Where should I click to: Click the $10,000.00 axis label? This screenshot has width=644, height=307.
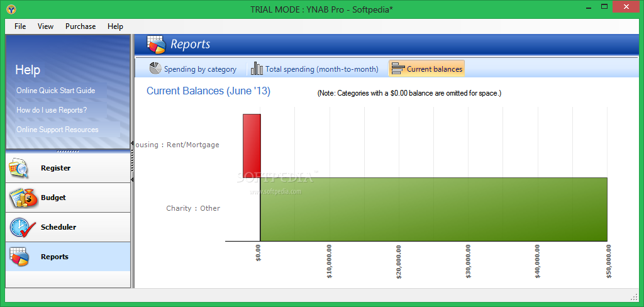[x=329, y=261]
